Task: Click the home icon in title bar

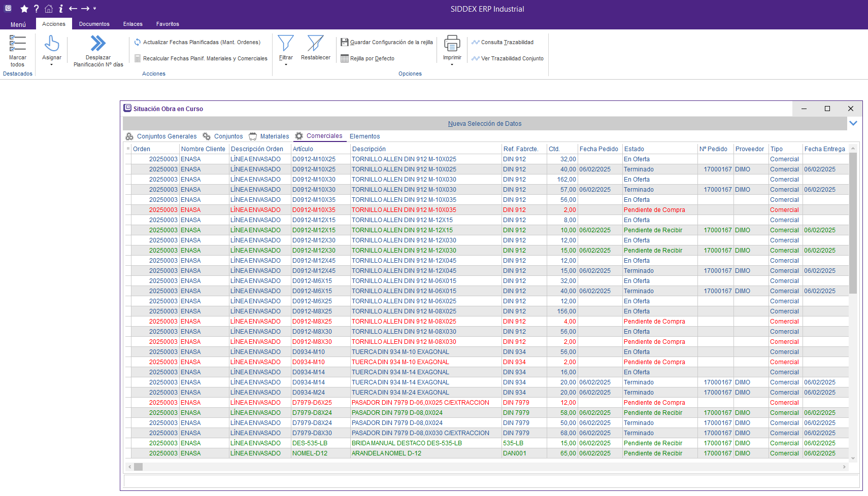Action: (x=49, y=9)
